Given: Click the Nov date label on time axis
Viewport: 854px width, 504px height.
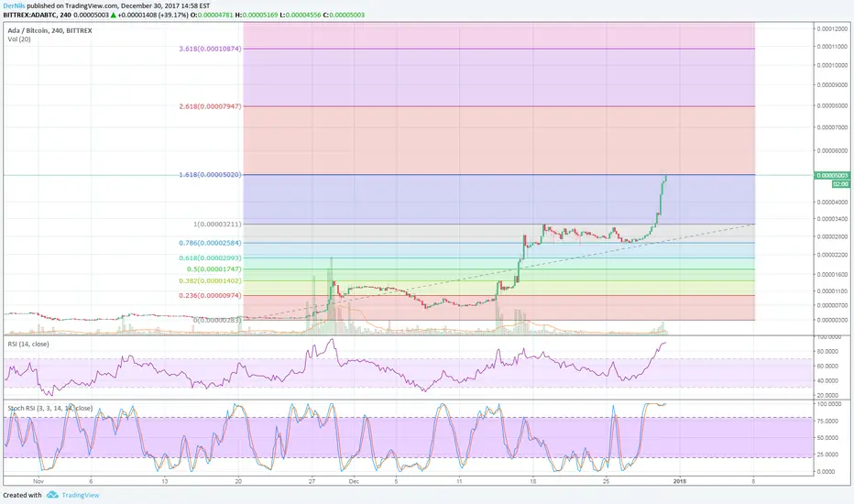Looking at the screenshot, I should pos(38,481).
